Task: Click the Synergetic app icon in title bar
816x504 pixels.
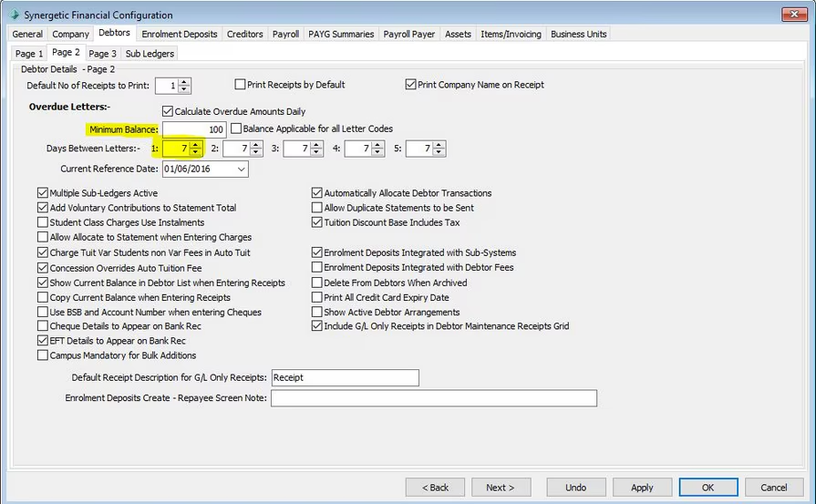Action: pyautogui.click(x=14, y=15)
